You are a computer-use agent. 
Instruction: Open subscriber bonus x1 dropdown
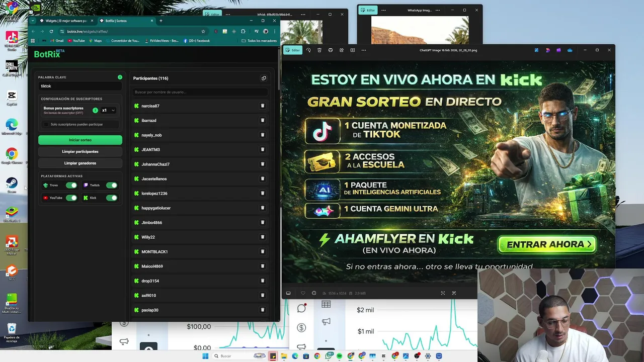tap(109, 110)
